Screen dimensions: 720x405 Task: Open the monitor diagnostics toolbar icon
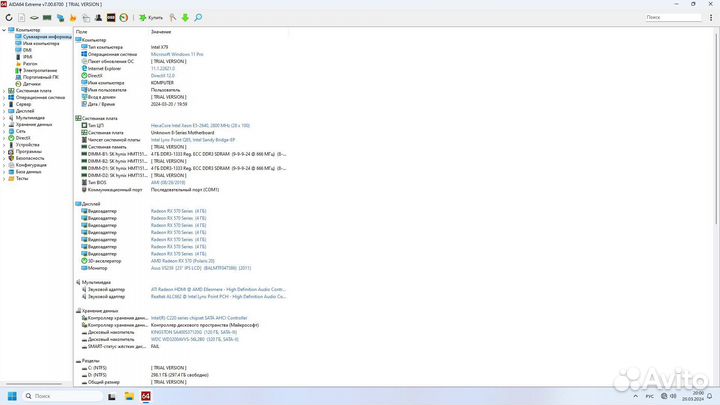coord(60,17)
